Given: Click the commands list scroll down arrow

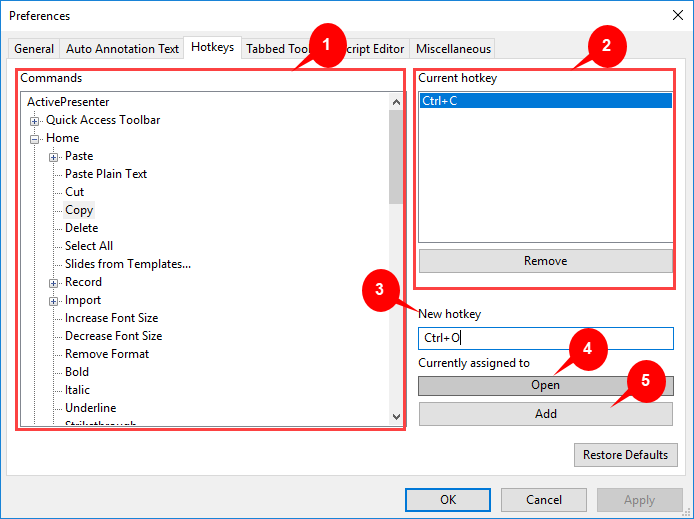Looking at the screenshot, I should [x=396, y=416].
